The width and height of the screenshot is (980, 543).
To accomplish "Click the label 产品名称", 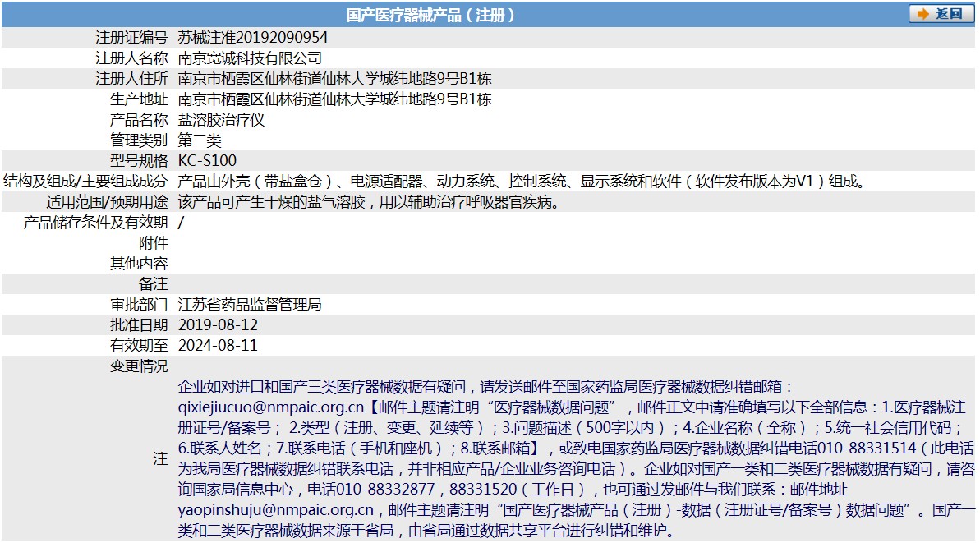I will tap(139, 120).
